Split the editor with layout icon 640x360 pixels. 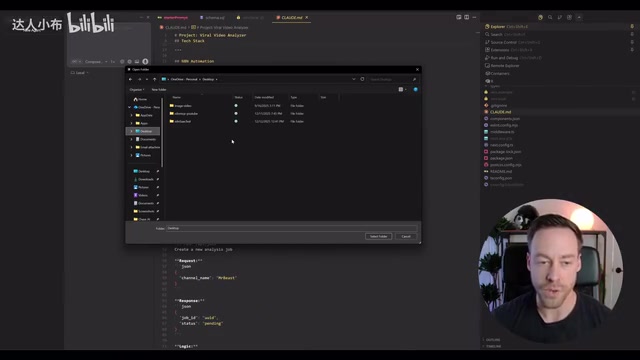(467, 17)
